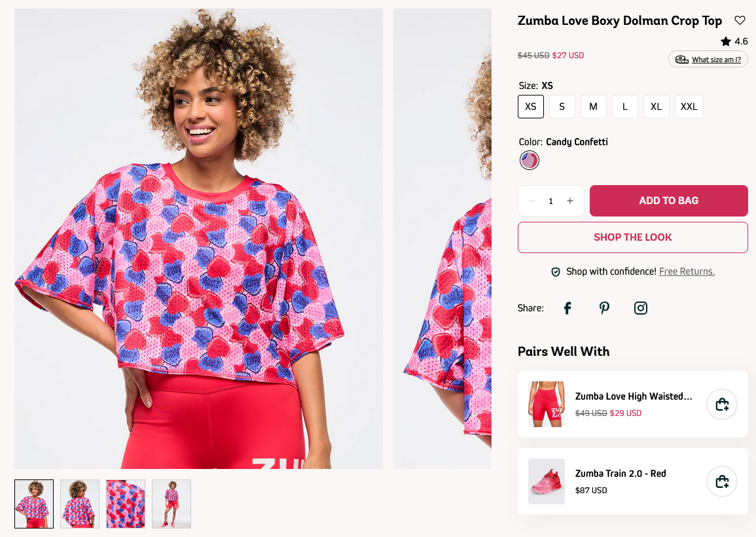Share on Facebook icon
Viewport: 756px width, 537px height.
[x=567, y=308]
